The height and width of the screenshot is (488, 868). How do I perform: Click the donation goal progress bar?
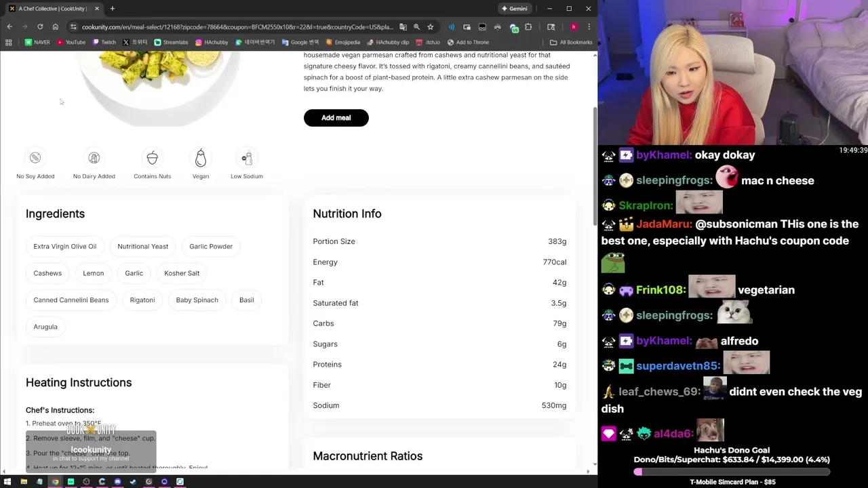pos(732,472)
